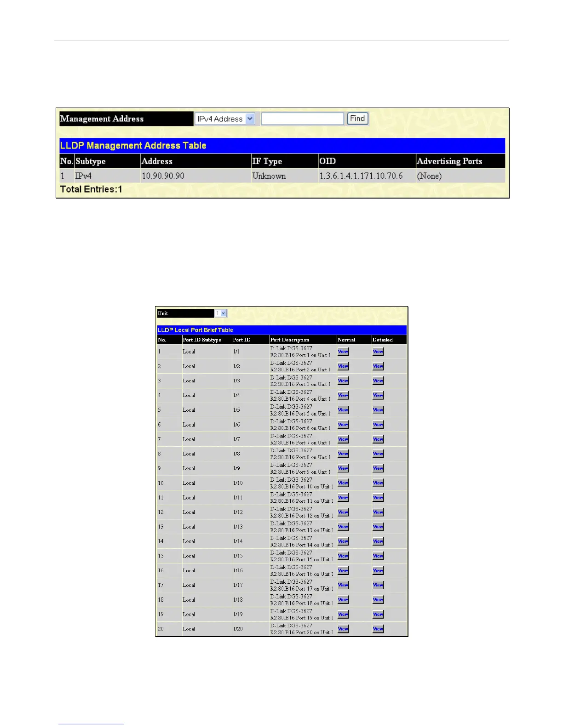Image resolution: width=563 pixels, height=728 pixels.
Task: Click Detailed View button for port 1/16
Action: click(x=378, y=570)
